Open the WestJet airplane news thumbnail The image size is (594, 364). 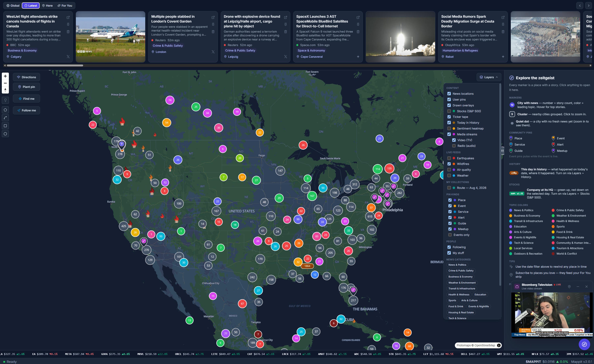pos(111,37)
